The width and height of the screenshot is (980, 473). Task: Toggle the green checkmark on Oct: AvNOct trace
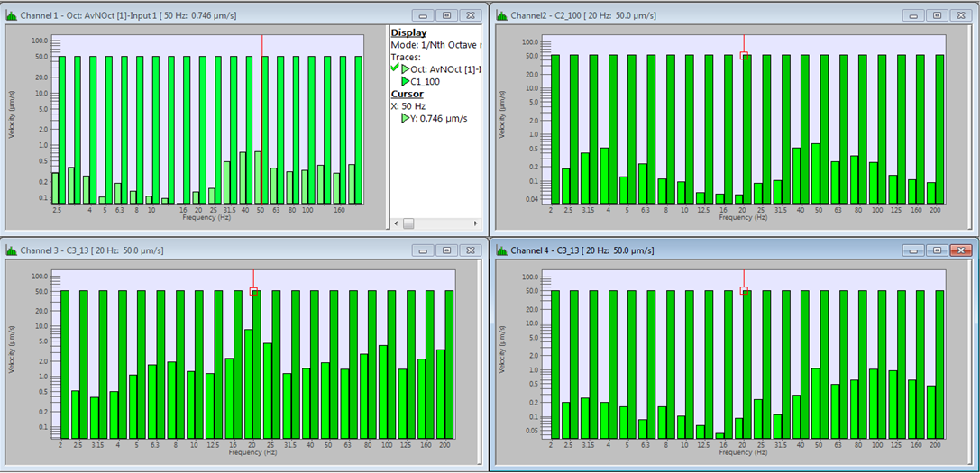(394, 68)
